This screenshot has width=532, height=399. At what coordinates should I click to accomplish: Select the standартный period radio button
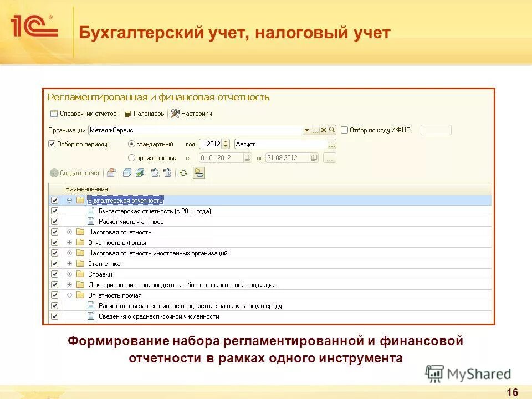pyautogui.click(x=131, y=144)
